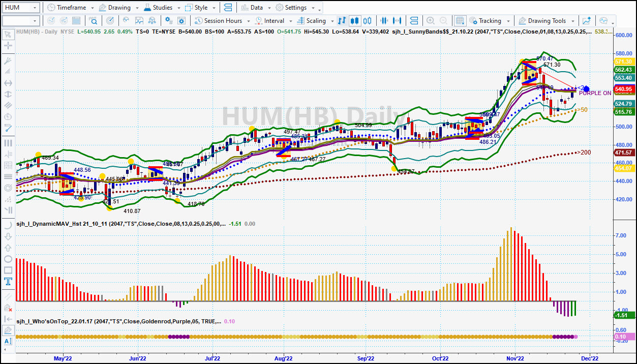Click the magnifier data-search toolbar icon
The image size is (637, 364).
coord(94,21)
